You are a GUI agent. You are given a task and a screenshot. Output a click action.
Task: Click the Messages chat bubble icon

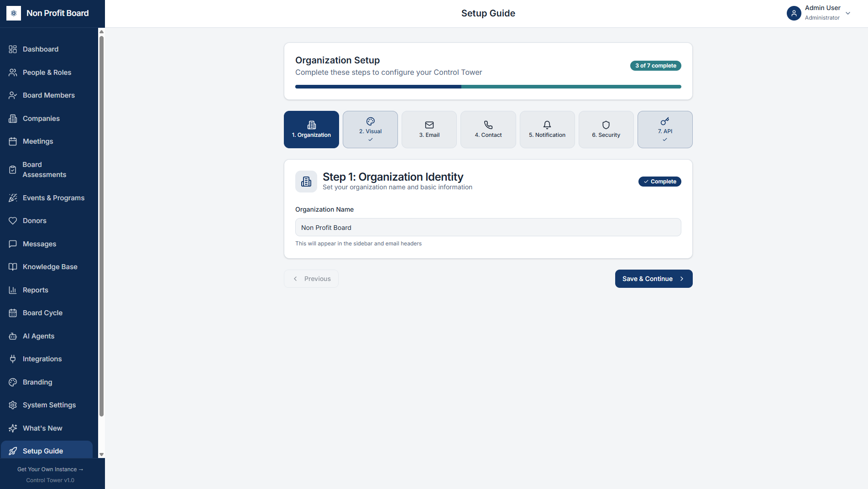coord(13,244)
